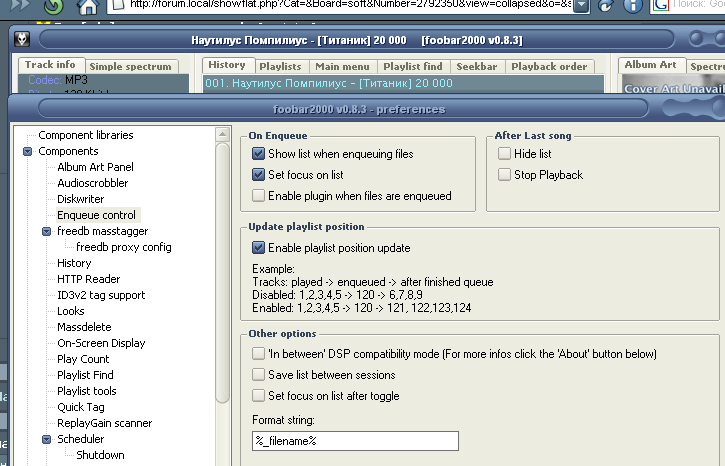Enable Save list between sessions
Screen dimensions: 725x466
[x=258, y=374]
